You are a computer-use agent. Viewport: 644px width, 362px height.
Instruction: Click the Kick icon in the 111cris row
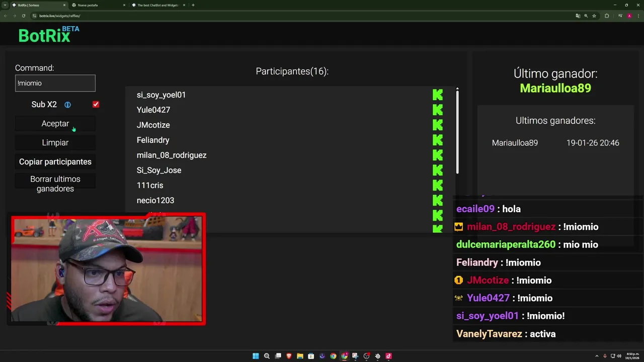[x=437, y=185]
